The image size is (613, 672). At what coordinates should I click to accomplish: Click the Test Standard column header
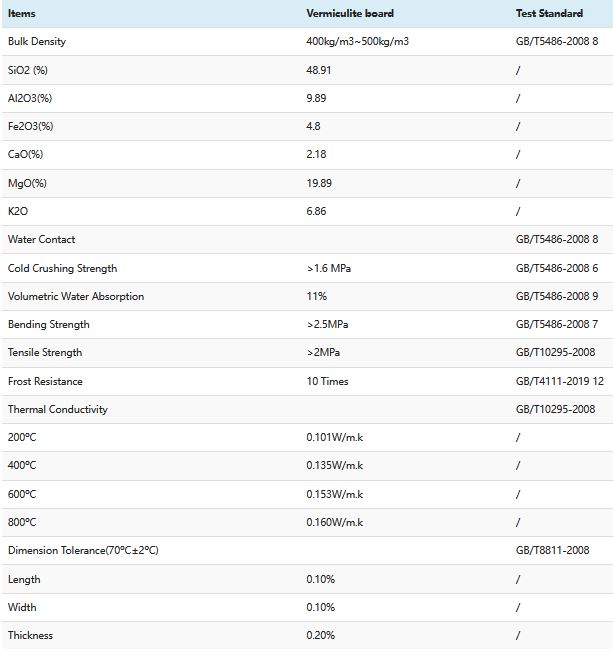pyautogui.click(x=549, y=13)
